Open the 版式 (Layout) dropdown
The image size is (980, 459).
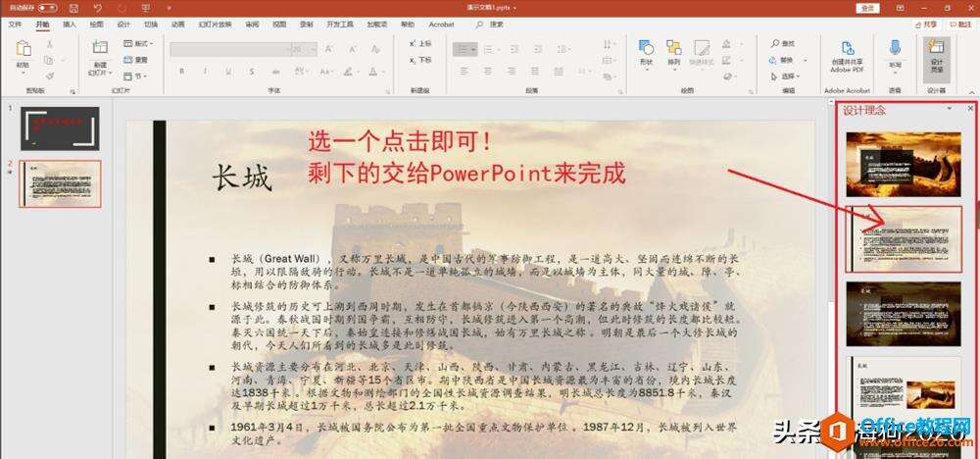[138, 44]
